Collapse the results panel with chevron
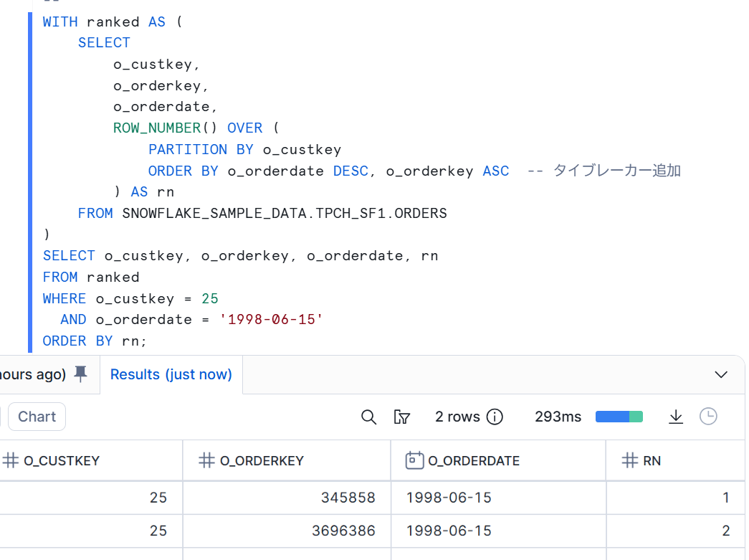749x560 pixels. click(x=721, y=374)
